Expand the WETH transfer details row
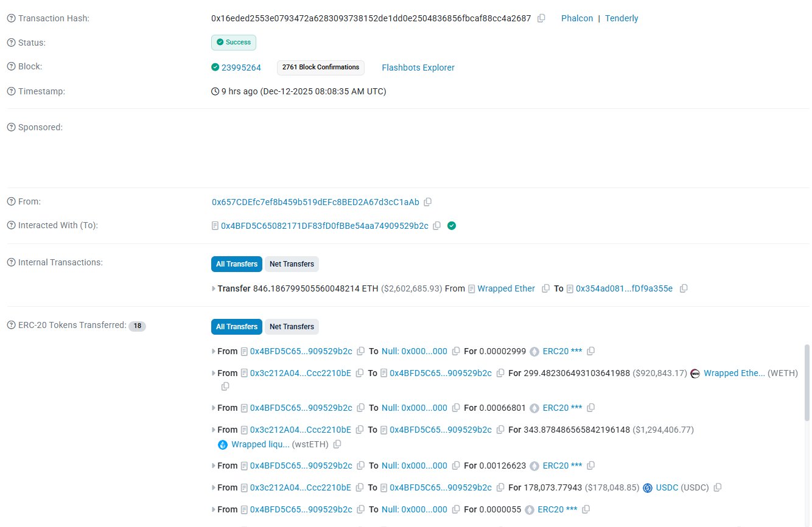The height and width of the screenshot is (527, 812). pyautogui.click(x=212, y=373)
